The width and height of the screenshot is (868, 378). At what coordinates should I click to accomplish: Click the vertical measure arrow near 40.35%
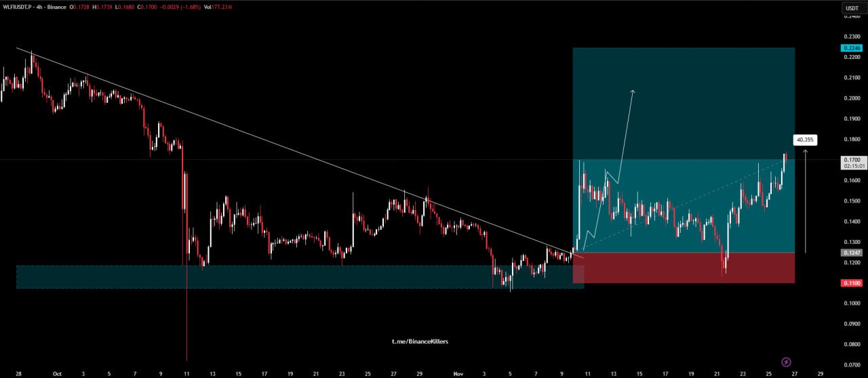click(x=805, y=203)
